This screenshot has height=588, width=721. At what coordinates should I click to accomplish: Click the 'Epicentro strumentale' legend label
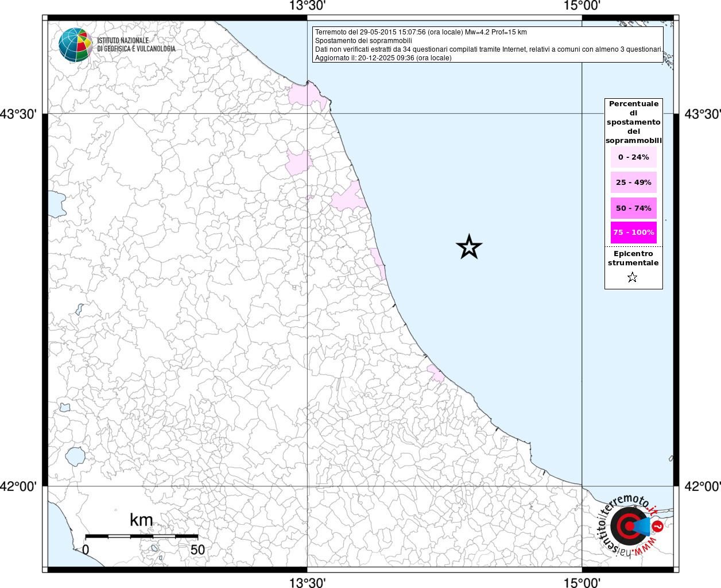click(x=633, y=258)
